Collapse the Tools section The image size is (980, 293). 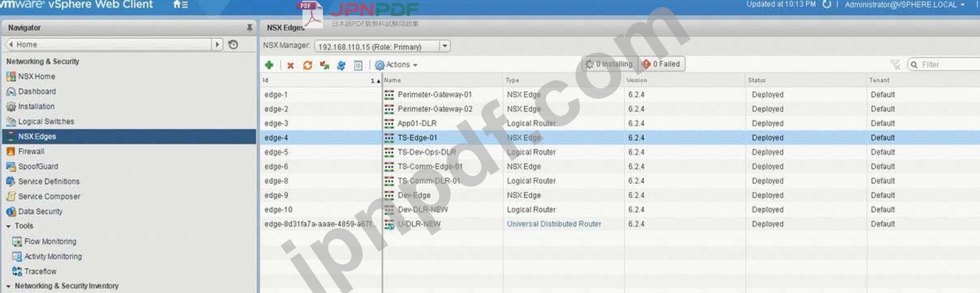click(8, 226)
